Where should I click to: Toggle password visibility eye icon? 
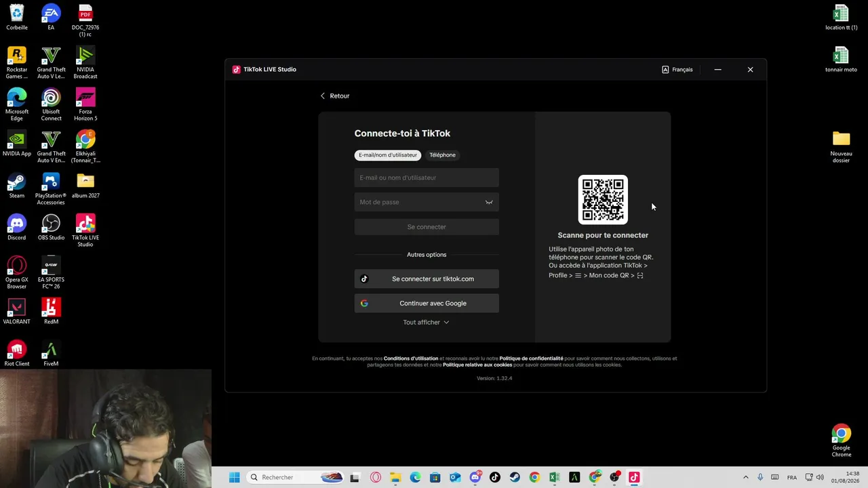[489, 202]
